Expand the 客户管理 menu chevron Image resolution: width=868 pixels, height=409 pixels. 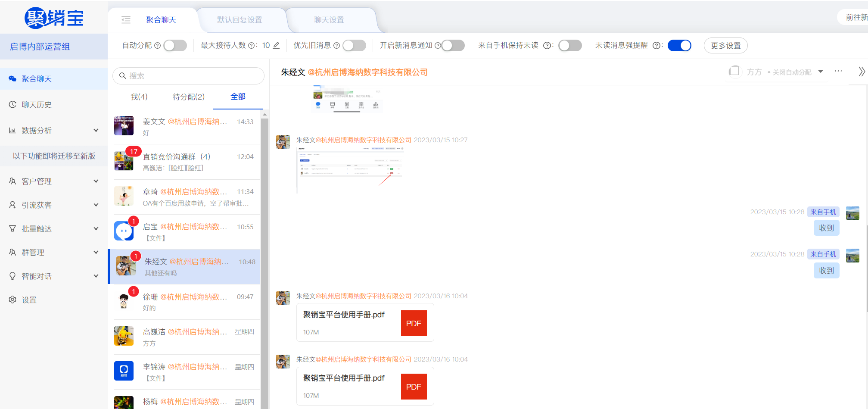pyautogui.click(x=96, y=181)
